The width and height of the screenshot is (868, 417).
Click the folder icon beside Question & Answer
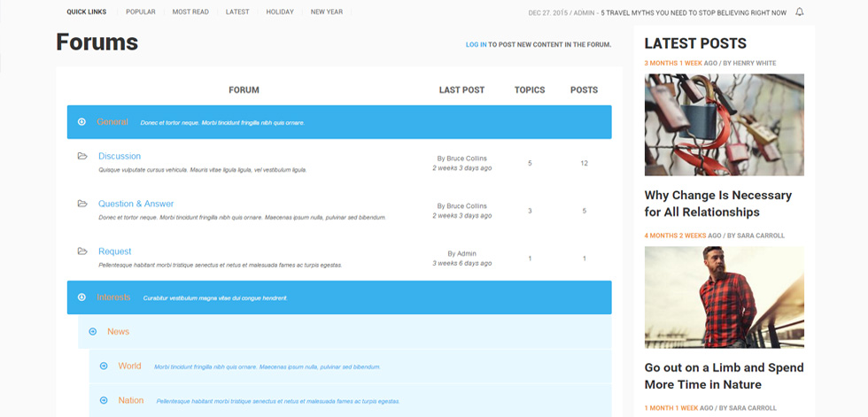(x=82, y=204)
